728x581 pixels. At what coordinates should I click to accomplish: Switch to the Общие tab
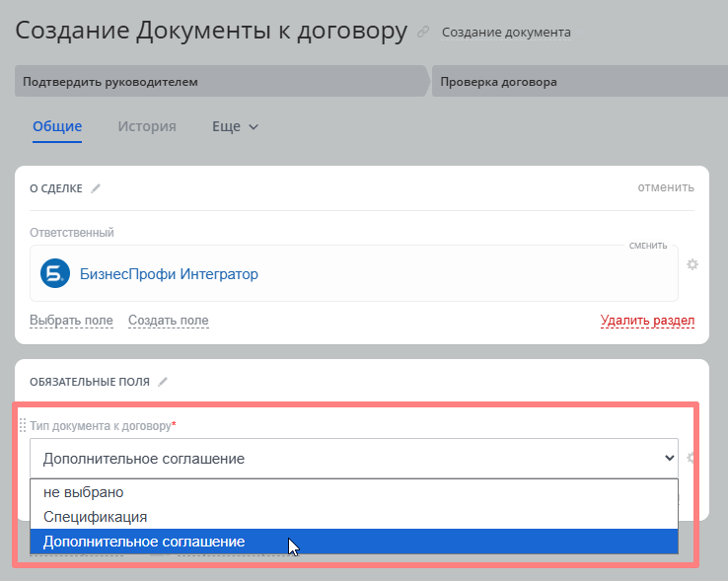click(57, 126)
